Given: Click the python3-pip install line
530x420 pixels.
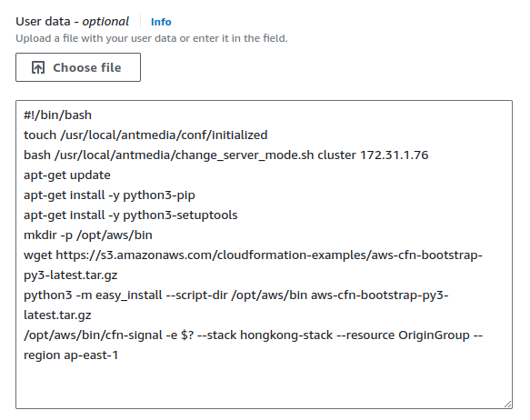Looking at the screenshot, I should [109, 195].
